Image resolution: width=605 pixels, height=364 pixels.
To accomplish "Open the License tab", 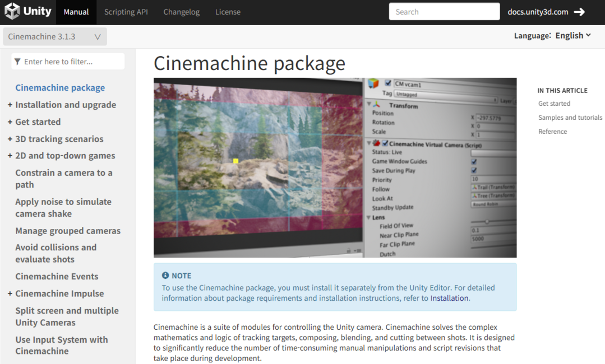I will pyautogui.click(x=228, y=12).
